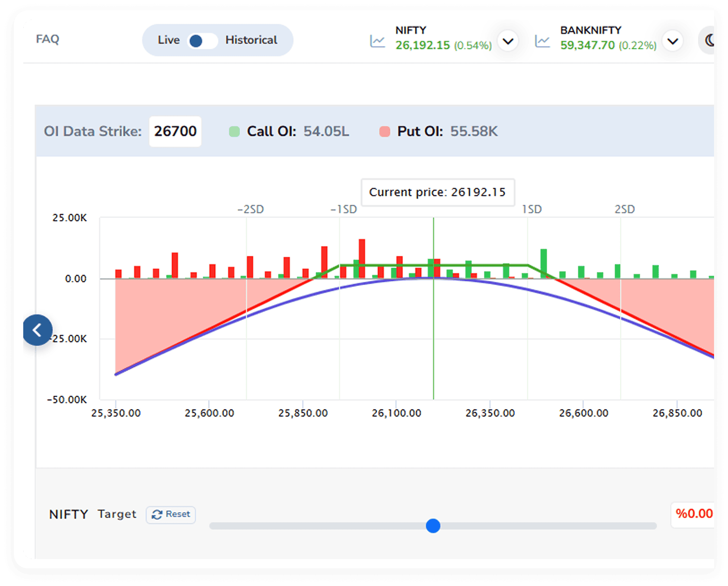Click the refresh icon in Reset

tap(157, 514)
